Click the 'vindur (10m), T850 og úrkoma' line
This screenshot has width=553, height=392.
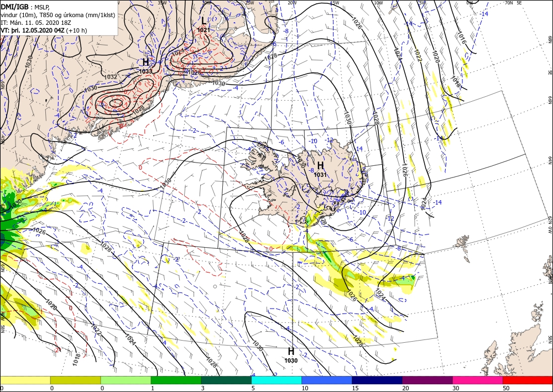(x=58, y=15)
